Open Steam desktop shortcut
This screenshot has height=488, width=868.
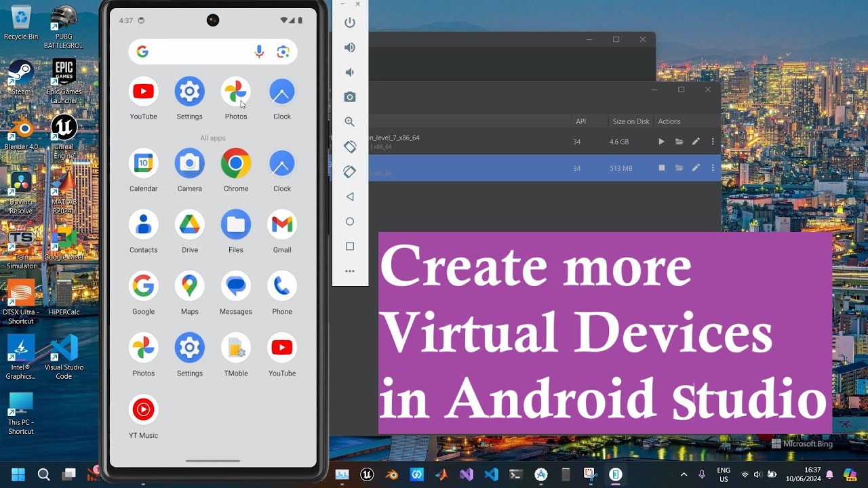click(x=21, y=77)
